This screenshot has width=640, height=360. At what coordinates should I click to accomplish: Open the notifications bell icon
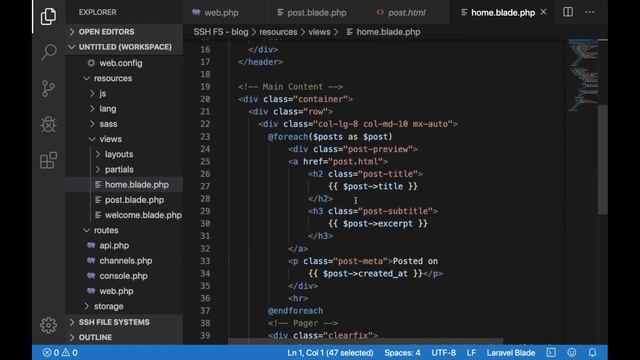pyautogui.click(x=592, y=352)
